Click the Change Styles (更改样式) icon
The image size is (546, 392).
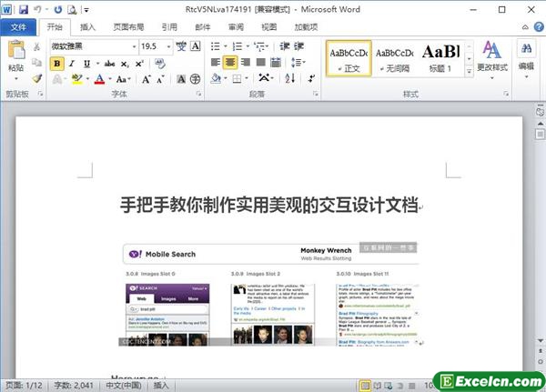[x=492, y=55]
